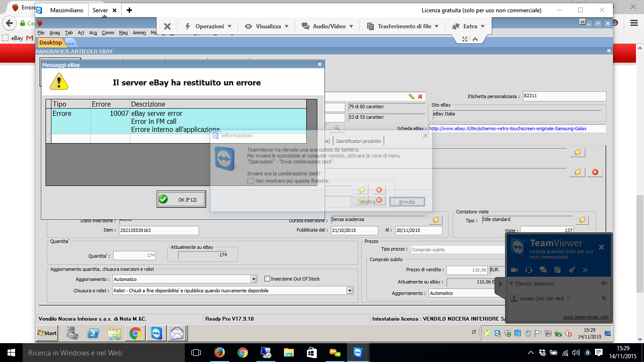Click Prezzo di vendita field
This screenshot has width=644, height=362.
[467, 270]
